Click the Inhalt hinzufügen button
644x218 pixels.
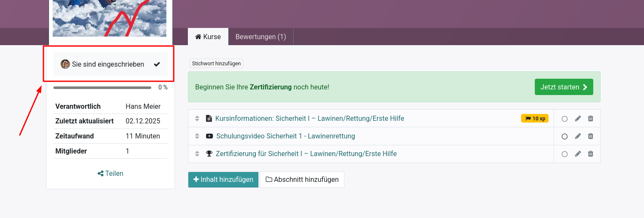(223, 180)
